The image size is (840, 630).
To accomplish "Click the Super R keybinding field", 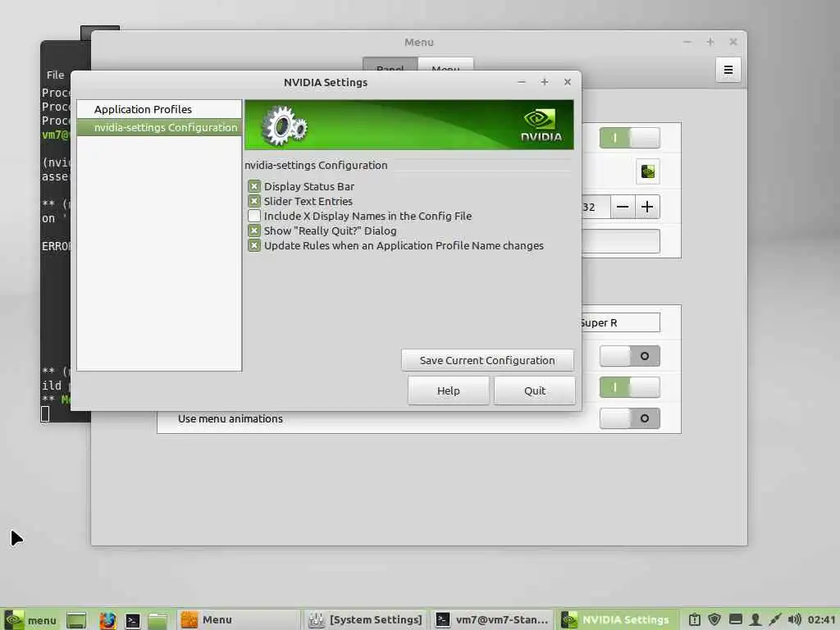I will [x=620, y=322].
